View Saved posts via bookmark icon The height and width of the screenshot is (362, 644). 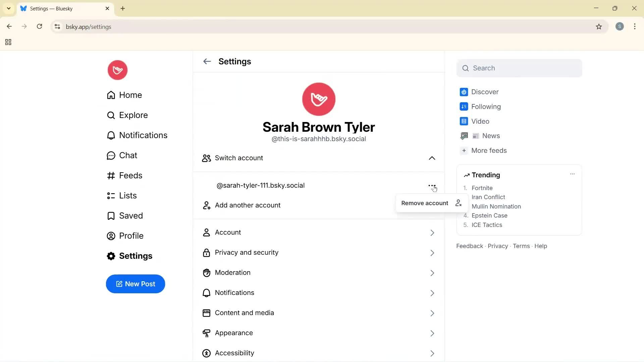111,216
